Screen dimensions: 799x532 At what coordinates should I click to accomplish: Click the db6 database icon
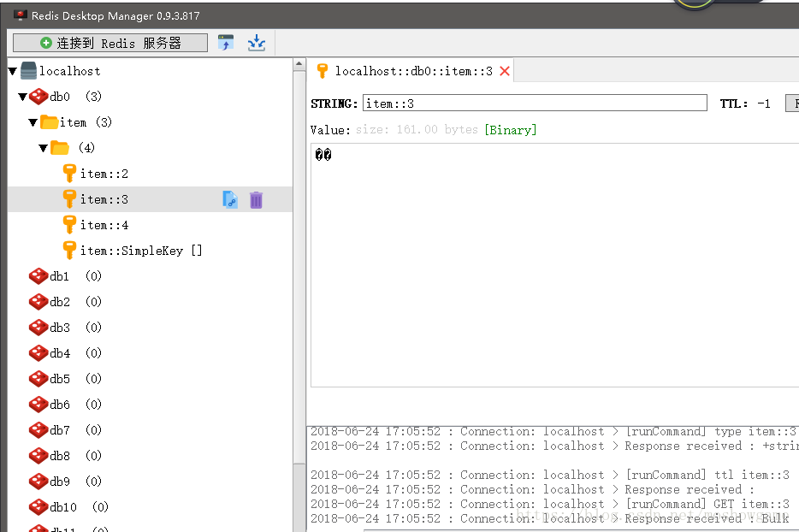38,404
